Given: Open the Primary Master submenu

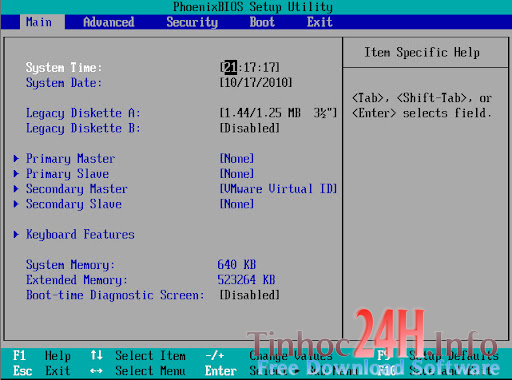Looking at the screenshot, I should coord(70,159).
